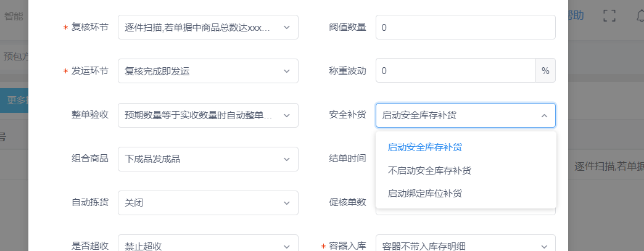Open the 复核环节 dropdown

point(208,27)
